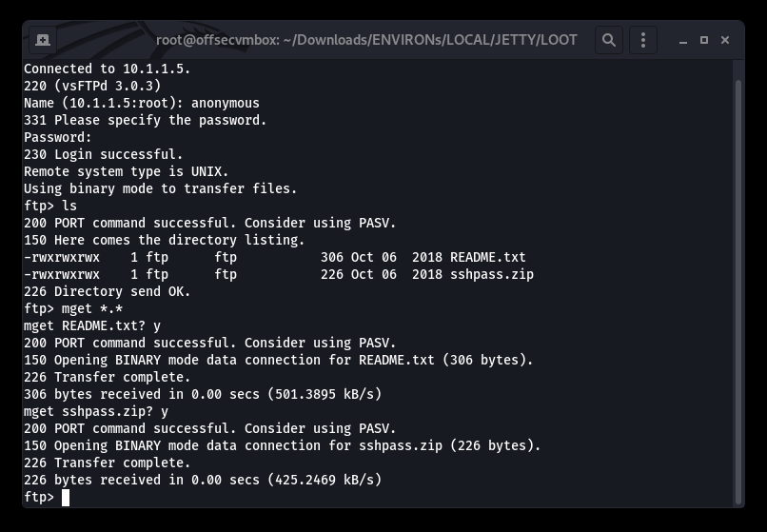
Task: Open the three-dot terminal menu
Action: 642,40
